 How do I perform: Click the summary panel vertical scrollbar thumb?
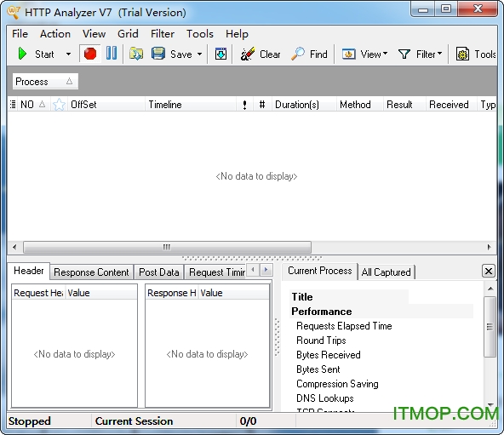tap(490, 327)
